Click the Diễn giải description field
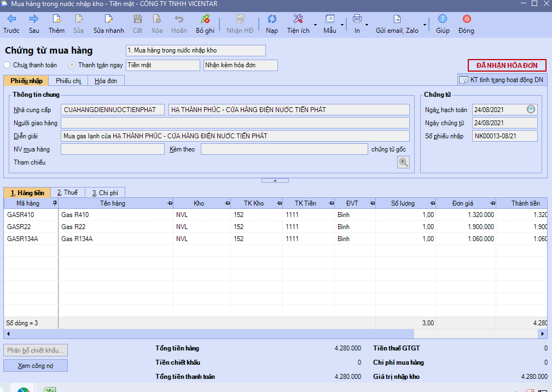The image size is (552, 392). [235, 136]
